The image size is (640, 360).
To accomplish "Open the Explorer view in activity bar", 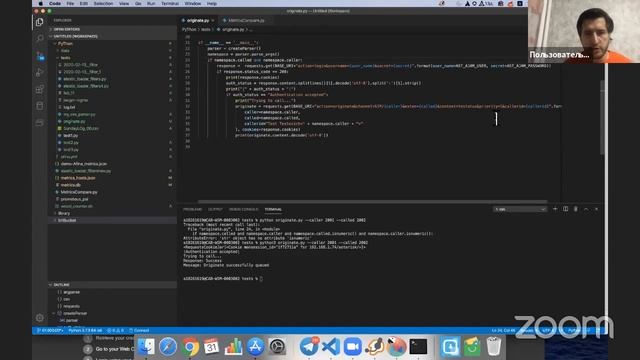I will 40,22.
